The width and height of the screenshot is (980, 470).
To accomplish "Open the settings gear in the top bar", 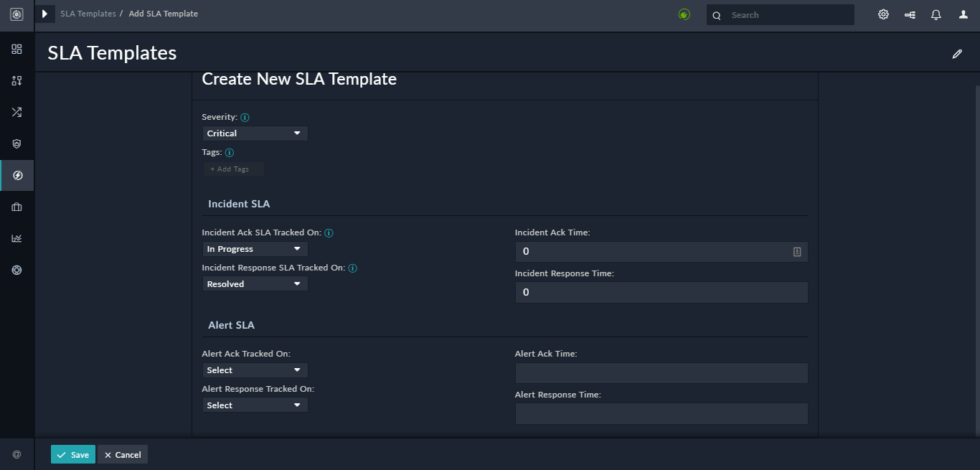I will point(883,14).
